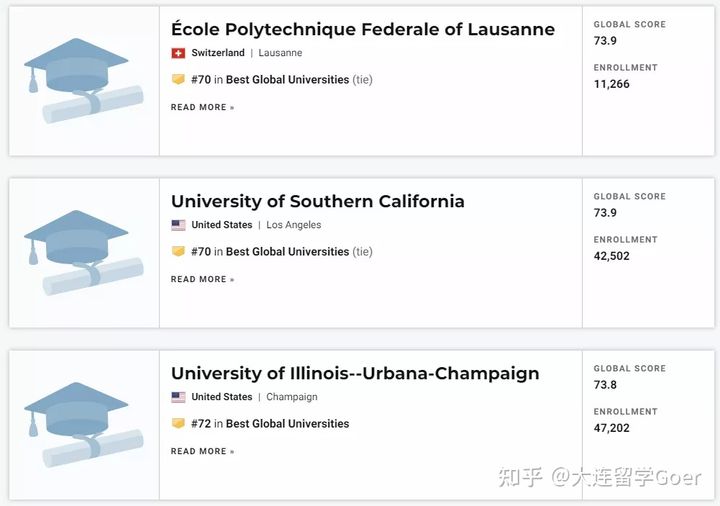Click #72 in Best Global Universities link
This screenshot has width=720, height=506.
pyautogui.click(x=270, y=424)
